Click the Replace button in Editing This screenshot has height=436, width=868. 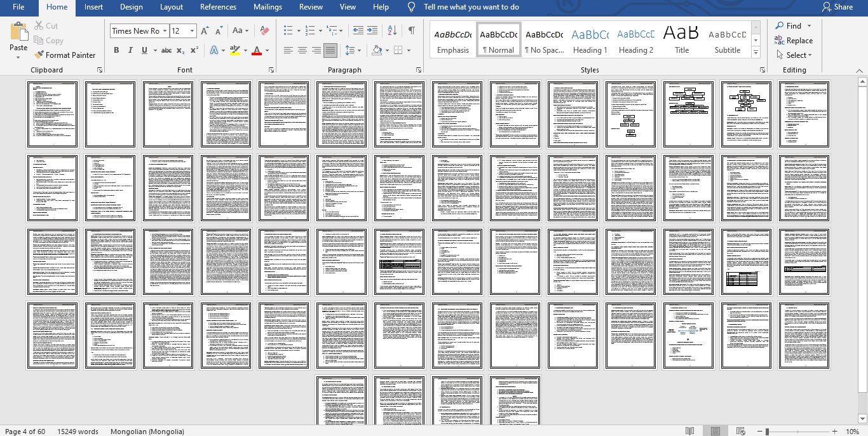pos(794,41)
